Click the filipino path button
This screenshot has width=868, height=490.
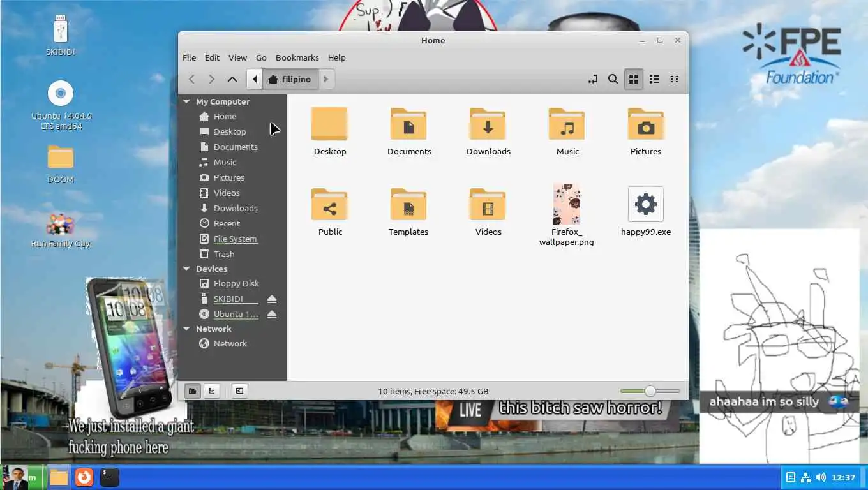290,79
